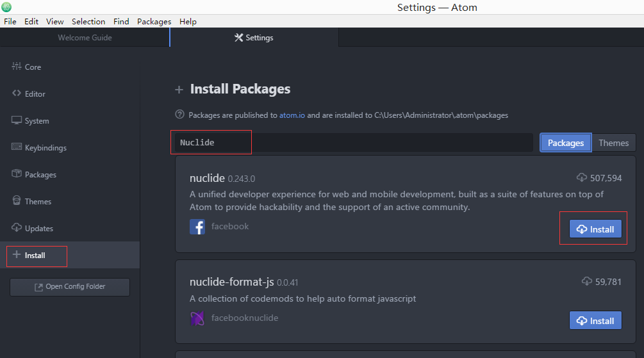Image resolution: width=644 pixels, height=358 pixels.
Task: Click the 507,594 download count
Action: point(606,178)
